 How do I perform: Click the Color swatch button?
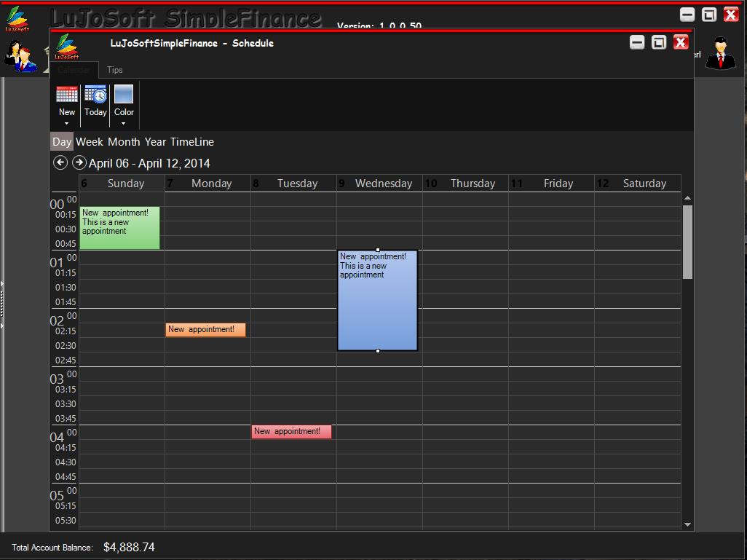124,94
